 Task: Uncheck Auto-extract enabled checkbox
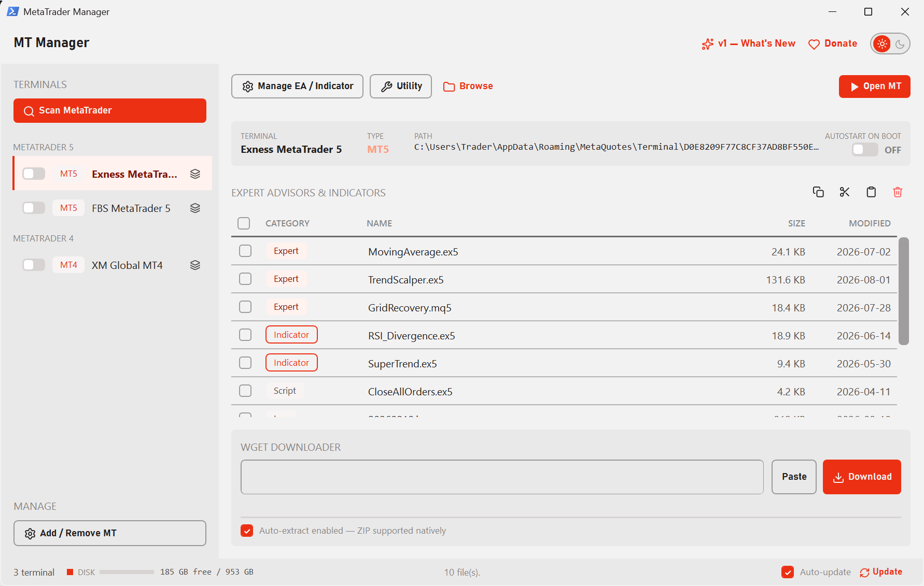coord(247,531)
